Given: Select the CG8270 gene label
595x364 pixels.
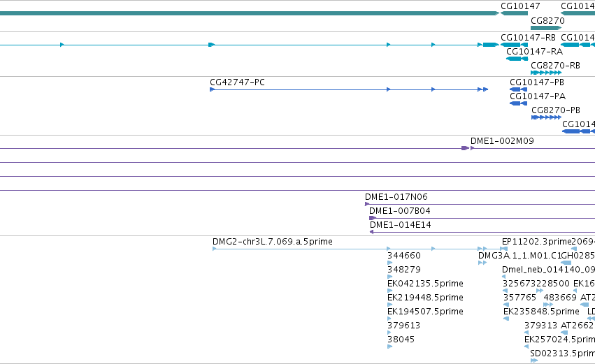Looking at the screenshot, I should [x=547, y=21].
